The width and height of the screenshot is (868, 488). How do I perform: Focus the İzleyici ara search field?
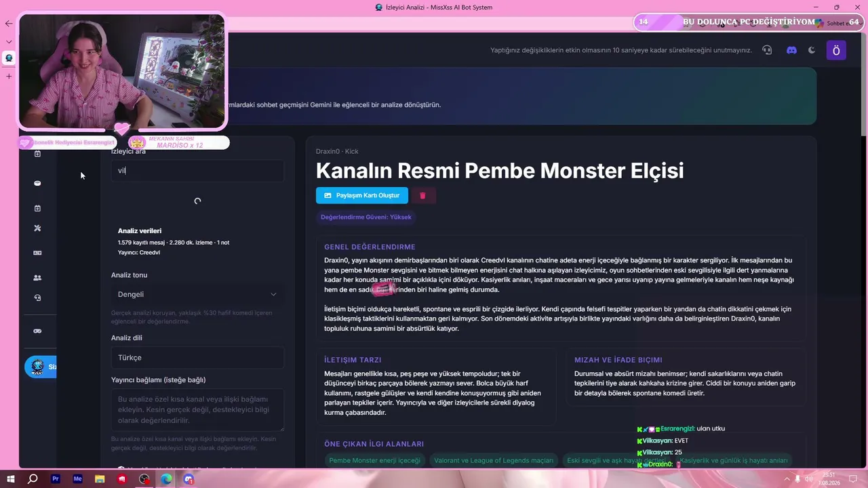pos(197,170)
